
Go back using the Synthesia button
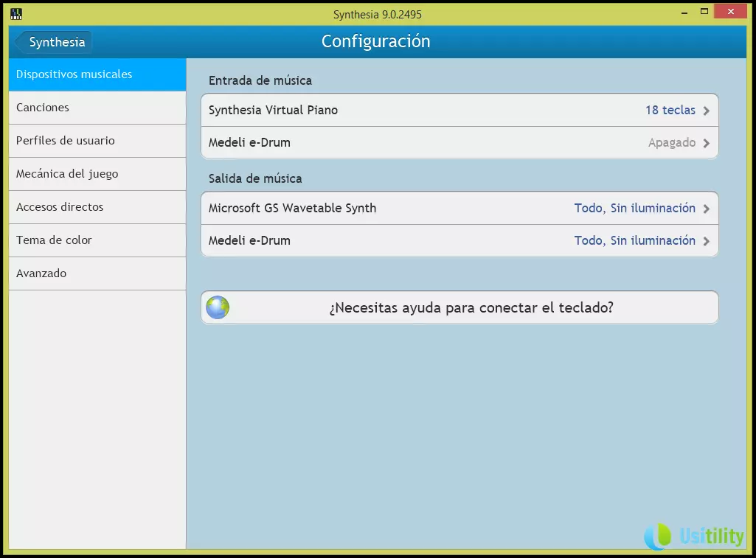(53, 42)
